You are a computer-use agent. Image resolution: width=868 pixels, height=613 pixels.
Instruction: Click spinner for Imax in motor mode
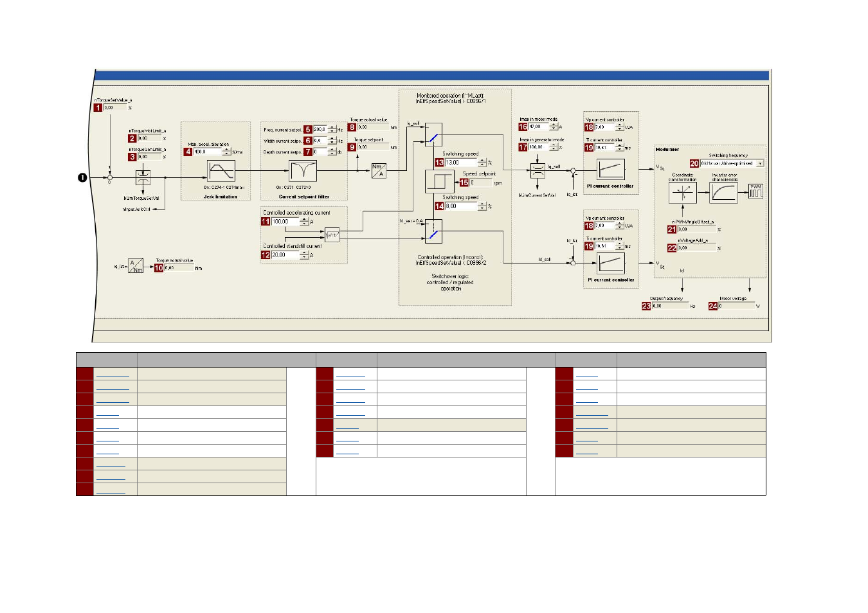click(x=554, y=127)
